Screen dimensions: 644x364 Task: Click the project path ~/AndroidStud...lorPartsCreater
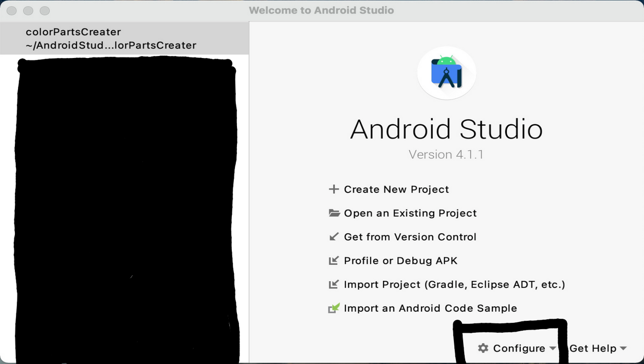click(111, 45)
